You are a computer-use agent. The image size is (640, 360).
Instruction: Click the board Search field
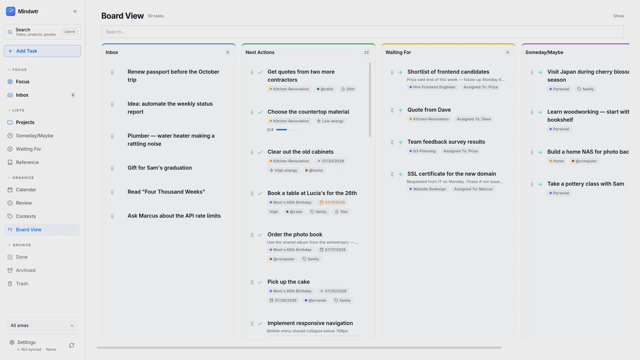click(x=362, y=32)
